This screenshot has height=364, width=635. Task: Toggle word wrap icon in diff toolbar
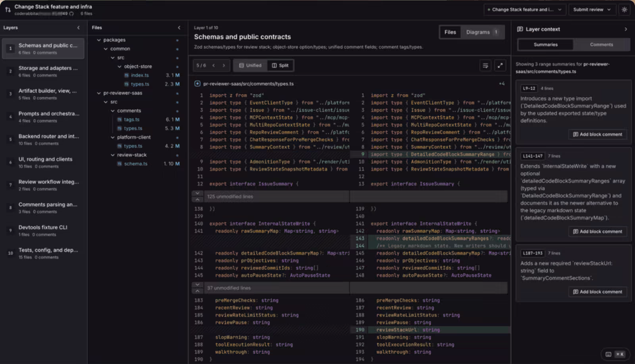click(485, 66)
